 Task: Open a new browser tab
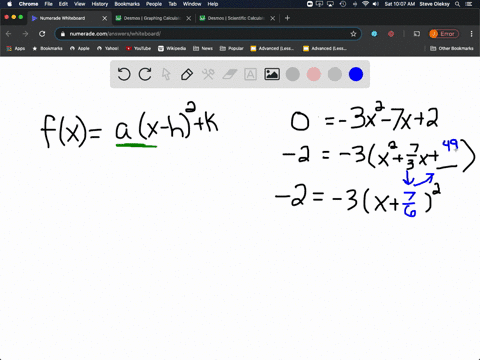pyautogui.click(x=287, y=18)
